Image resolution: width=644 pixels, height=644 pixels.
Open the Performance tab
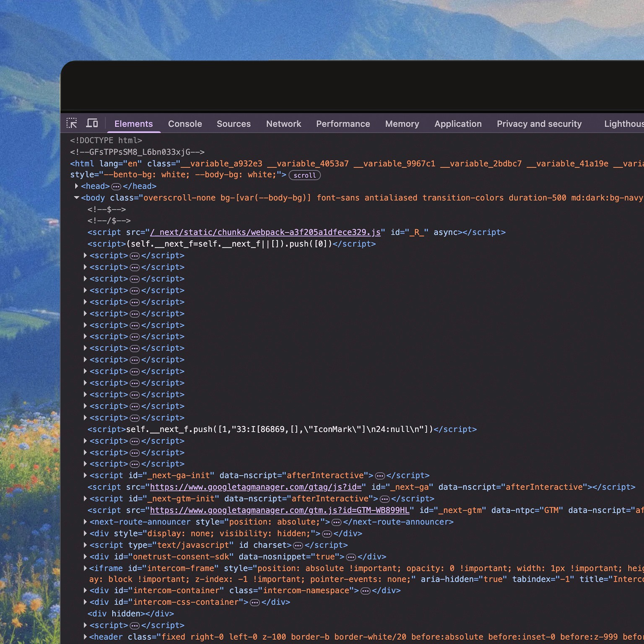(x=343, y=124)
